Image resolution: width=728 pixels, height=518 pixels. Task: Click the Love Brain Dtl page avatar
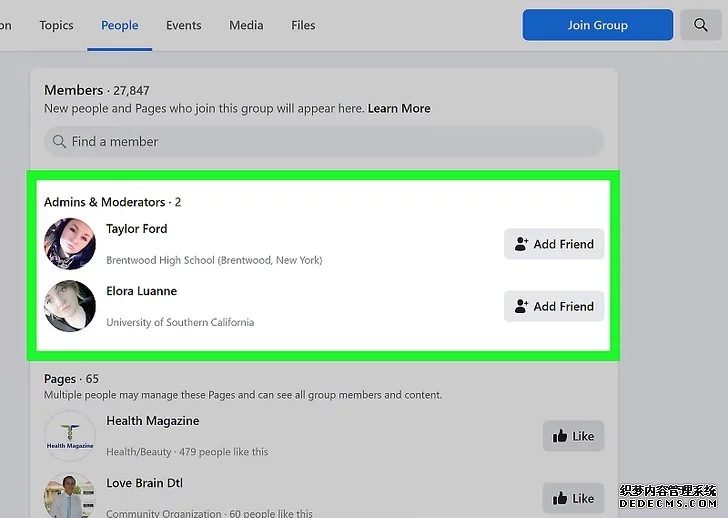pyautogui.click(x=70, y=496)
